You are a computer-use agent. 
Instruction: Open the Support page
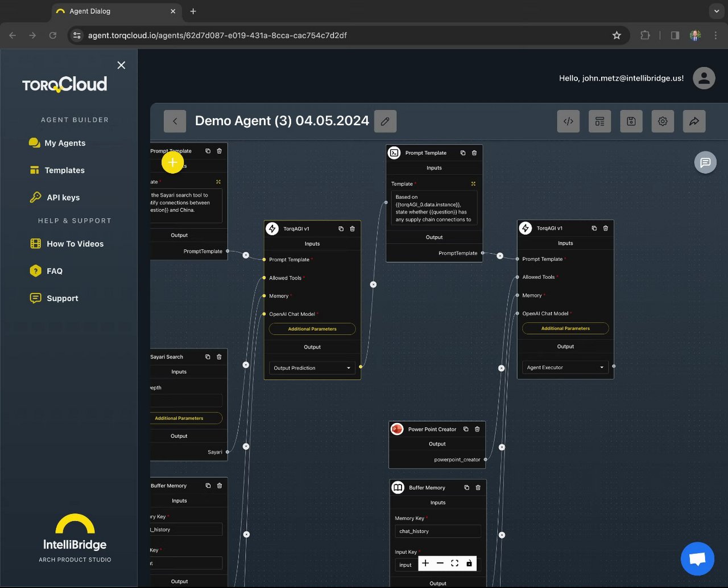click(54, 298)
